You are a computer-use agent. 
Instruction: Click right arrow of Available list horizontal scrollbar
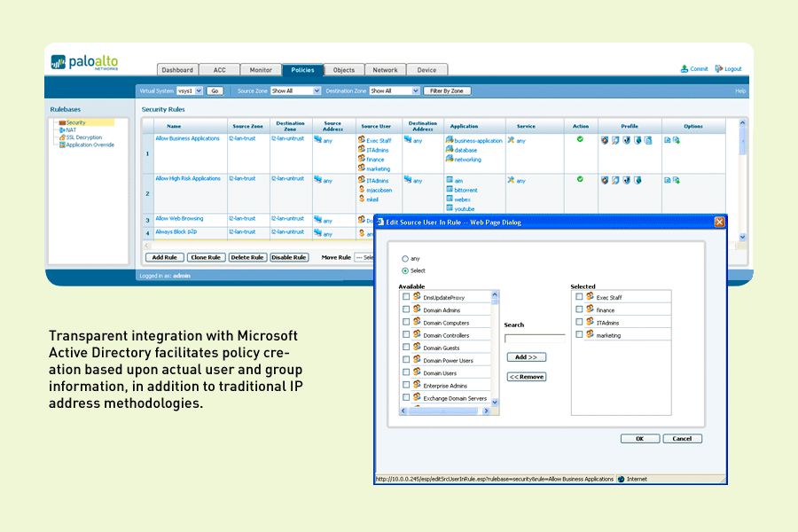click(x=486, y=411)
